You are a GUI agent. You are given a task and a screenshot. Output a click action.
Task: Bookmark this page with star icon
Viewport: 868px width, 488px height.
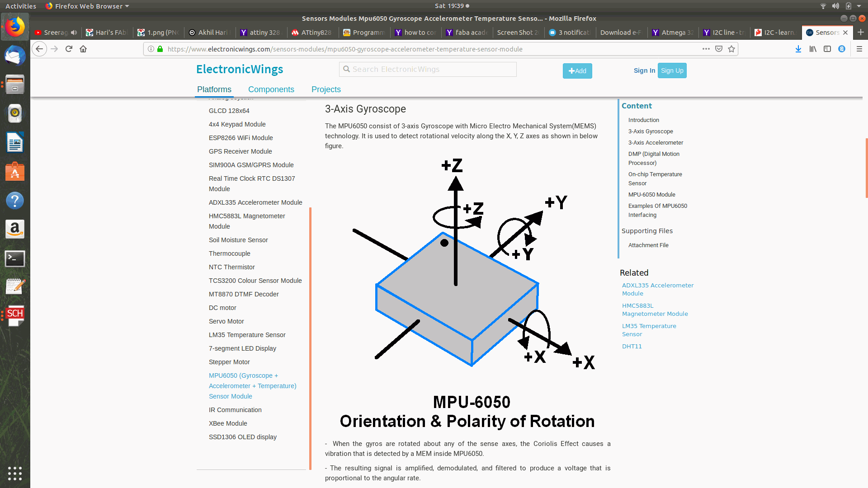click(731, 49)
